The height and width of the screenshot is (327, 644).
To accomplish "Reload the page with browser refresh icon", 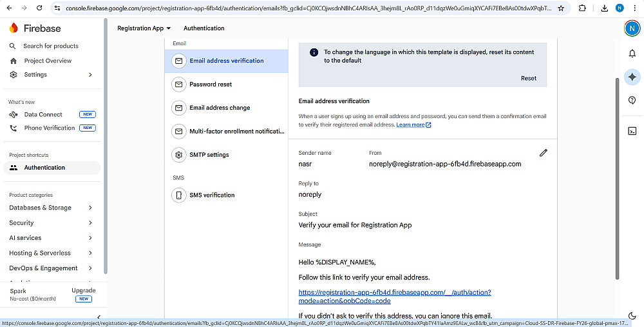I will coord(39,8).
